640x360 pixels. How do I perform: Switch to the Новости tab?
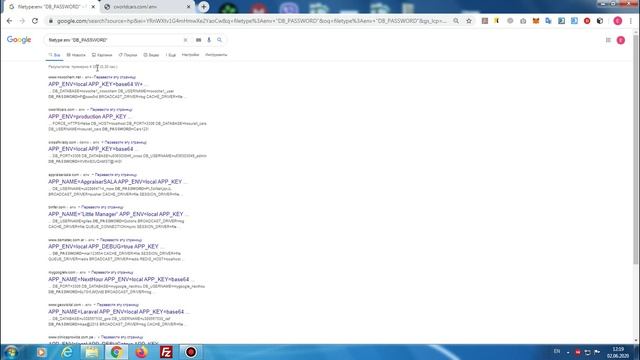pos(76,55)
